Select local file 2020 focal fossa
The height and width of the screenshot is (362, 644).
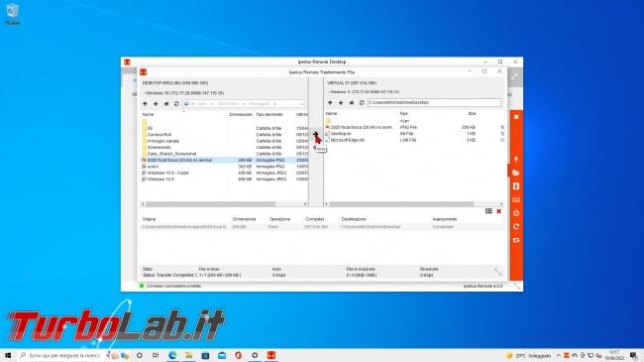(224, 160)
